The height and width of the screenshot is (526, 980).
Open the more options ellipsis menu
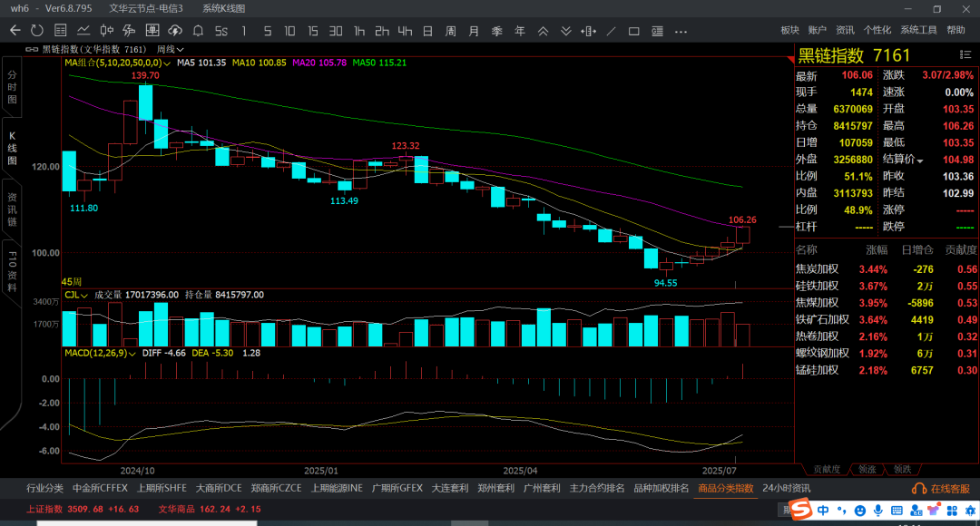point(681,31)
